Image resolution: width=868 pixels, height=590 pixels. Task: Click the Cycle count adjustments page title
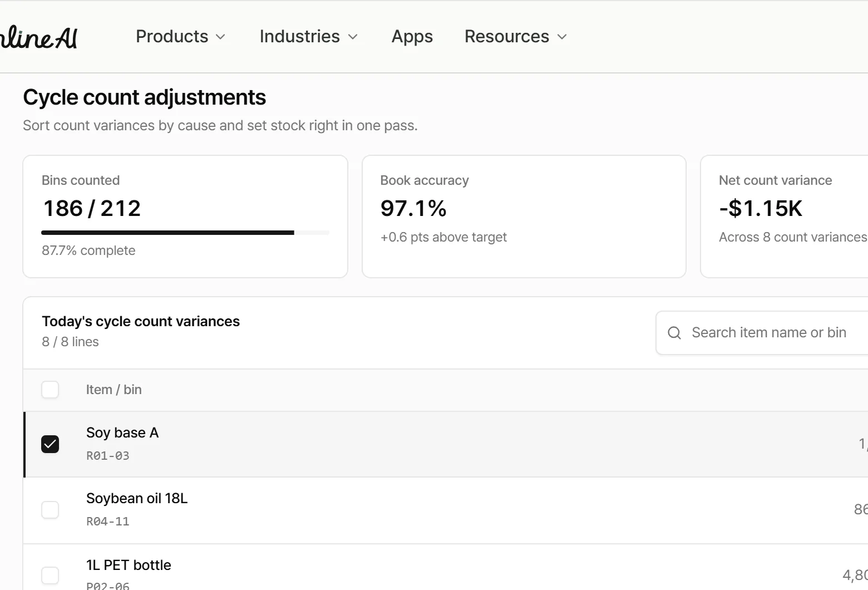pyautogui.click(x=145, y=97)
